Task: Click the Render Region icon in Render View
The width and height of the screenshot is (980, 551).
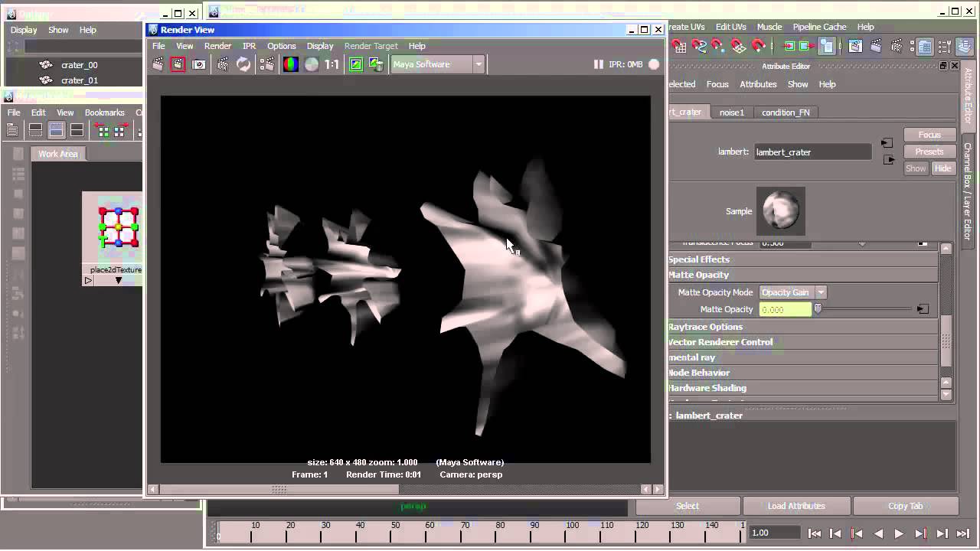Action: click(x=178, y=64)
